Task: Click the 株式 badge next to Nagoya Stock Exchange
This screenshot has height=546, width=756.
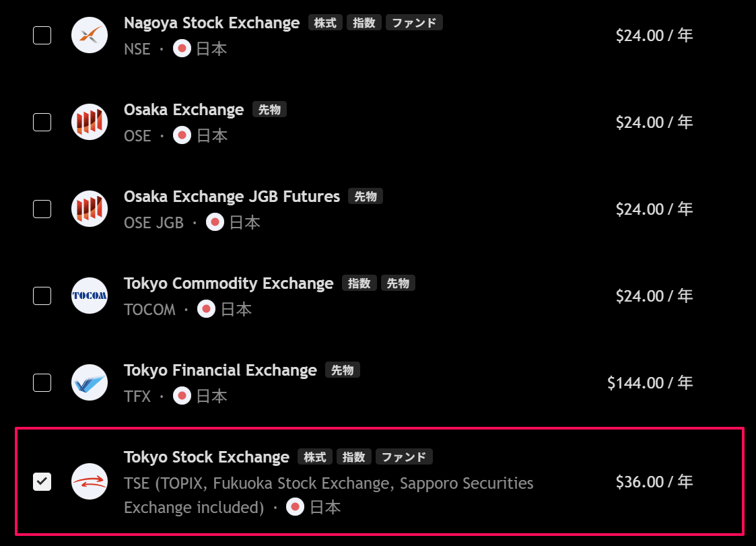Action: tap(325, 22)
